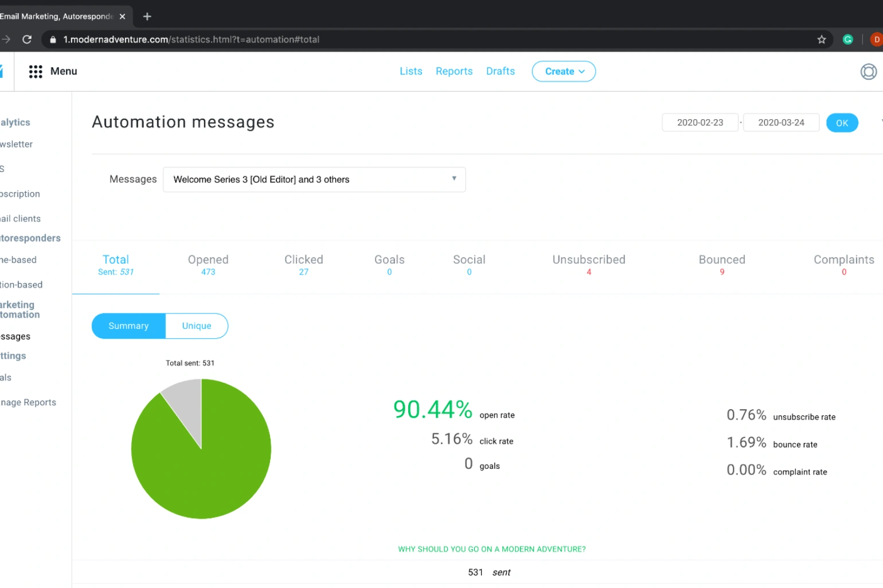Go to Drafts link
The width and height of the screenshot is (883, 588).
pos(501,71)
